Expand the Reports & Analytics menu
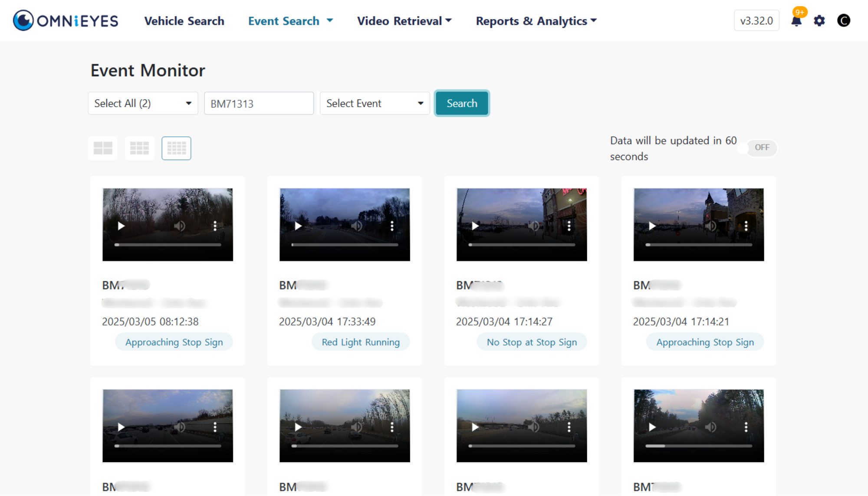This screenshot has width=868, height=496. 536,21
